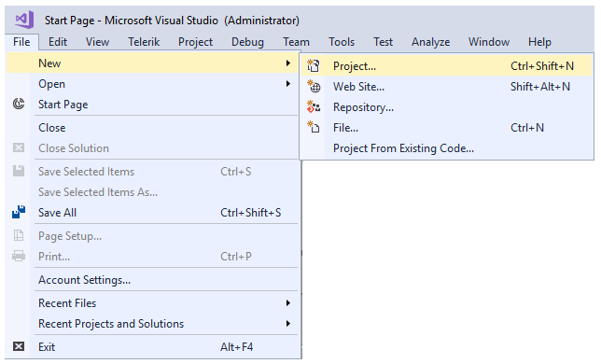Open the Tools menu

[342, 42]
